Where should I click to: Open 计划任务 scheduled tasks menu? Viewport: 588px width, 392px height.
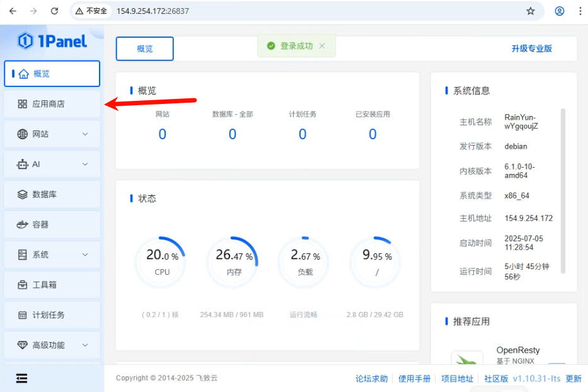(52, 314)
